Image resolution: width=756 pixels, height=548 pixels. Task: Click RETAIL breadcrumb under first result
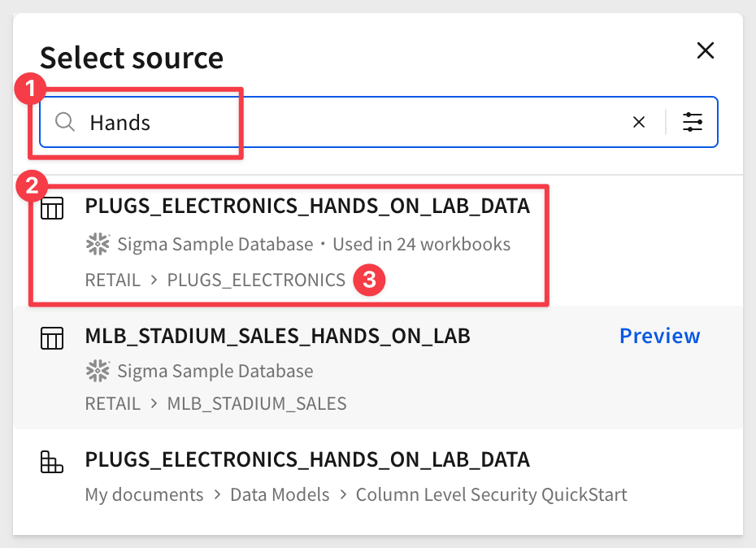[x=113, y=281]
